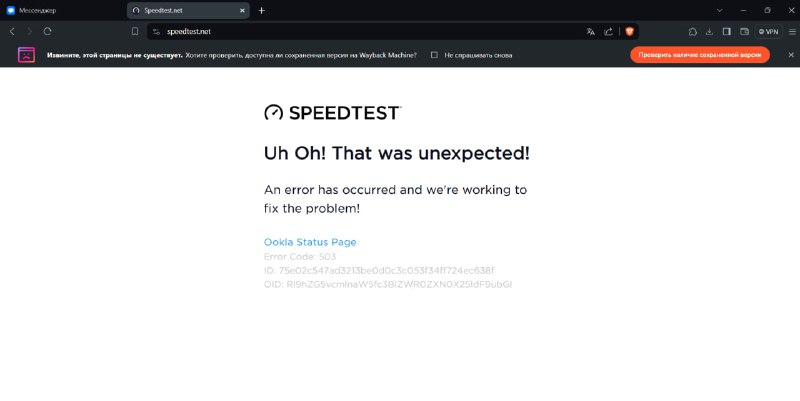
Task: Open the extensions puzzle icon
Action: (x=692, y=32)
